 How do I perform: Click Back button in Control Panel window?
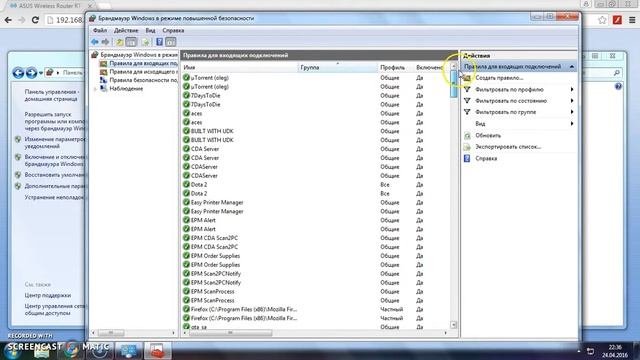(18, 73)
